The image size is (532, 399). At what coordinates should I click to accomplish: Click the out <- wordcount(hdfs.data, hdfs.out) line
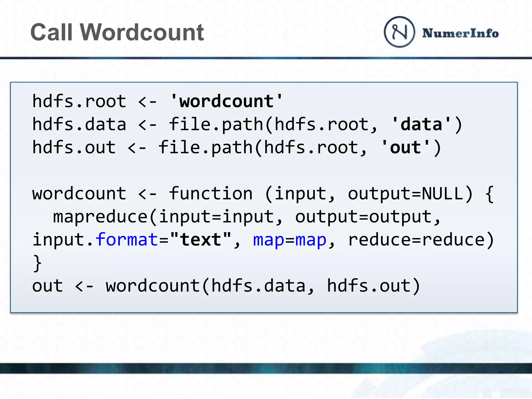pos(226,286)
